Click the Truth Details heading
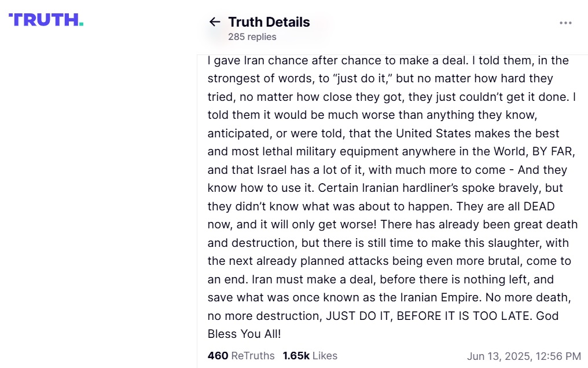Viewport: 588px width, 368px height. pyautogui.click(x=269, y=22)
